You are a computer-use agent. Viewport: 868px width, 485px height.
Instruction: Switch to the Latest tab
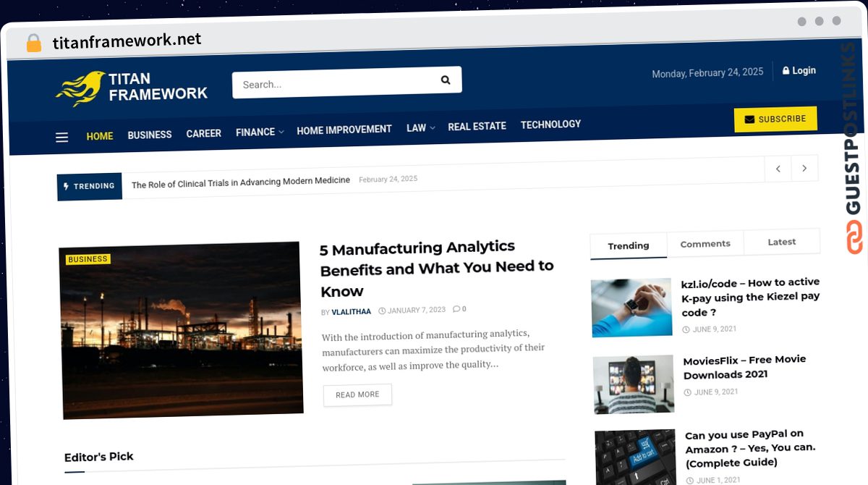tap(782, 242)
